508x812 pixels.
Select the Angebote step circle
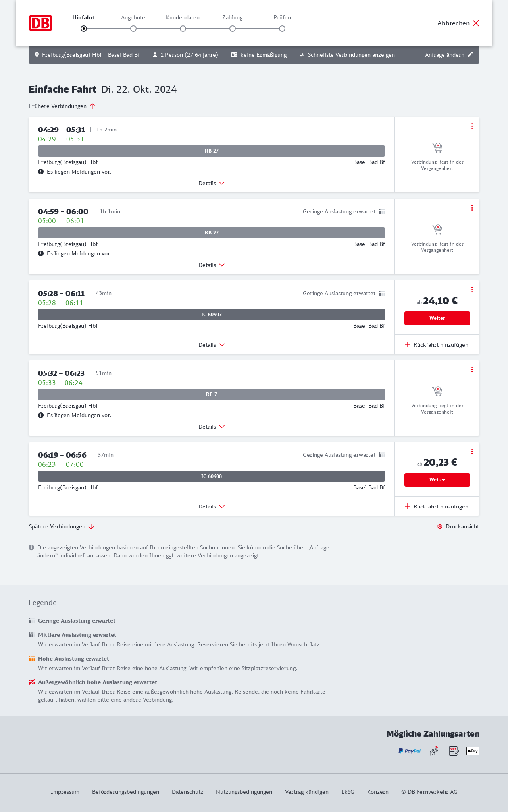click(133, 29)
